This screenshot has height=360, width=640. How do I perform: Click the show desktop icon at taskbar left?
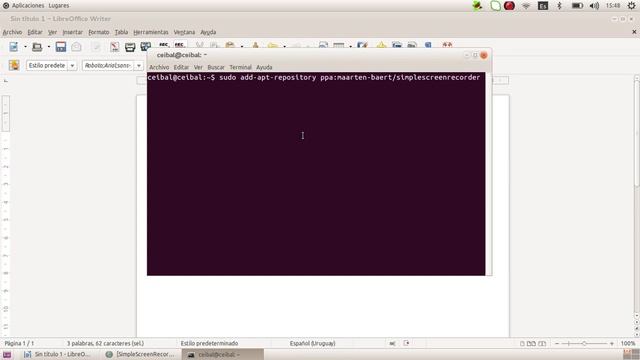pyautogui.click(x=7, y=355)
